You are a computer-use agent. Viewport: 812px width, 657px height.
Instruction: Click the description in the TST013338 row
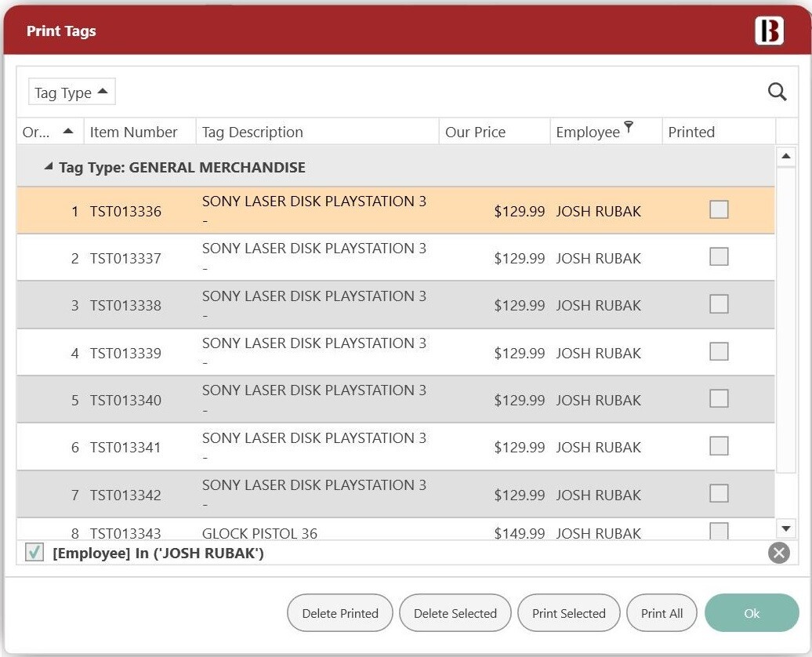[314, 305]
